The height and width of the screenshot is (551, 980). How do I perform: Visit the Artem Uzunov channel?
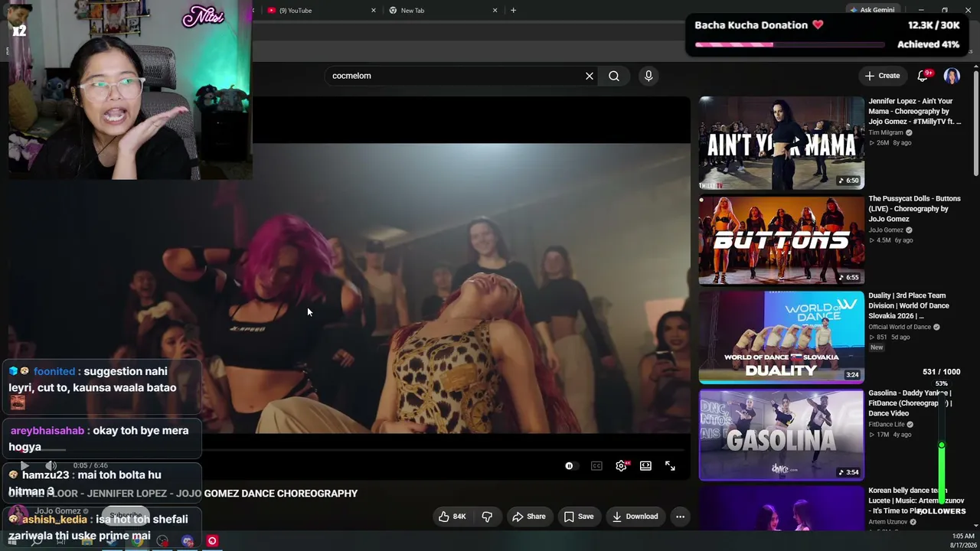pyautogui.click(x=888, y=522)
